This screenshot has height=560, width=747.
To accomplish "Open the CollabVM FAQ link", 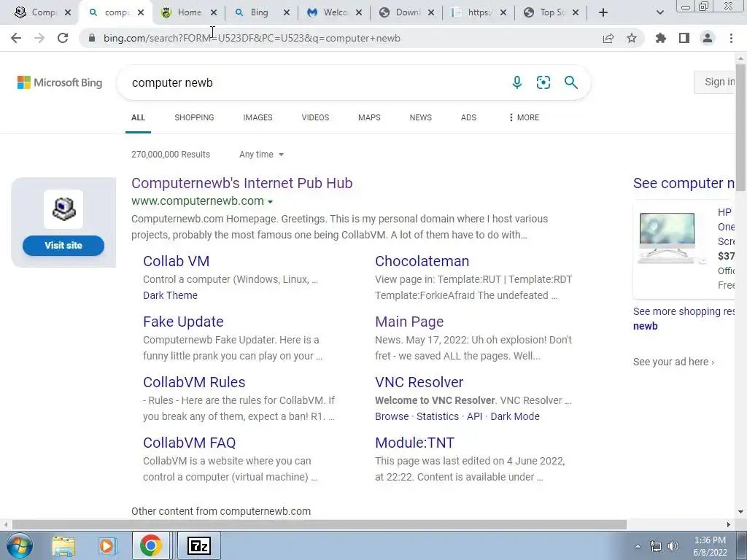I will (x=190, y=443).
